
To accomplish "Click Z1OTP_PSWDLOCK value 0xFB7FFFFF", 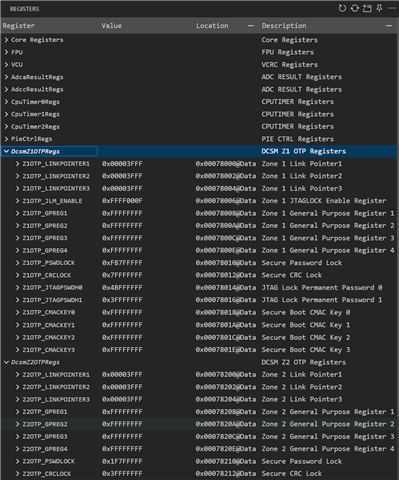I will pos(122,263).
